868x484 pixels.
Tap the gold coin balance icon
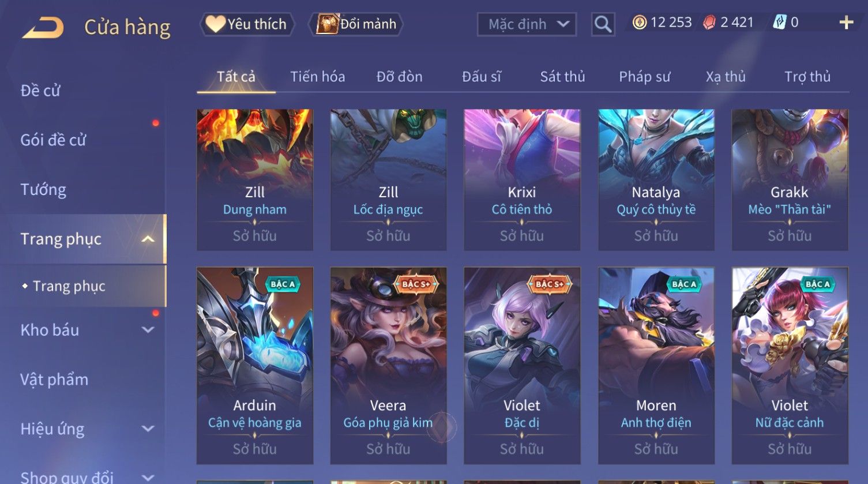coord(639,22)
